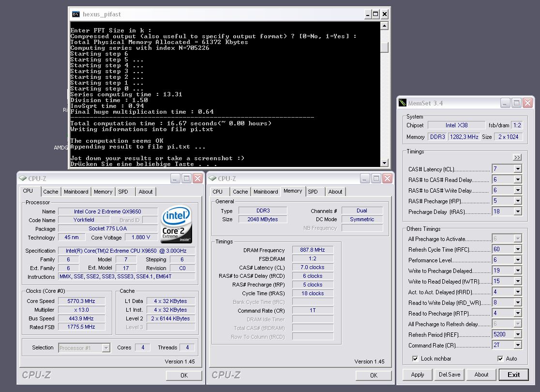
Task: Click the Intel Core 2 Extreme logo
Action: 176,224
